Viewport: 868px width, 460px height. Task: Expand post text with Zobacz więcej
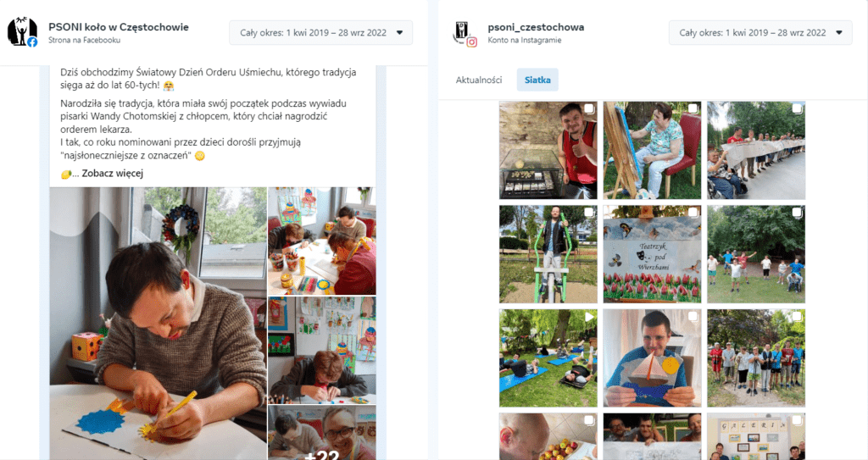click(113, 174)
